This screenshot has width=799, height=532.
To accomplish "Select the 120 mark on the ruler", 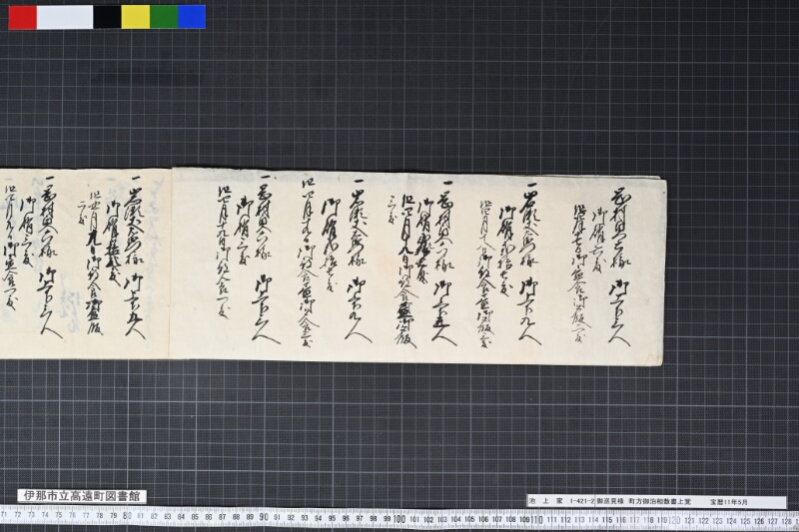I will [x=675, y=521].
